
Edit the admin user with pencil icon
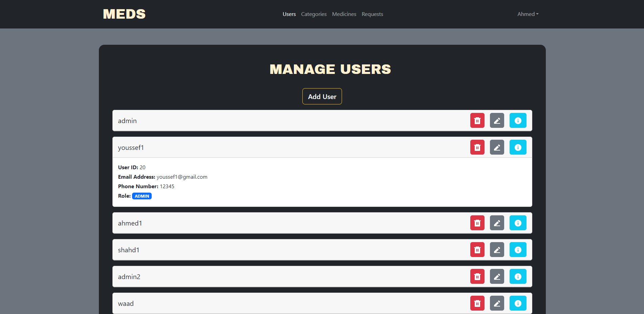497,120
